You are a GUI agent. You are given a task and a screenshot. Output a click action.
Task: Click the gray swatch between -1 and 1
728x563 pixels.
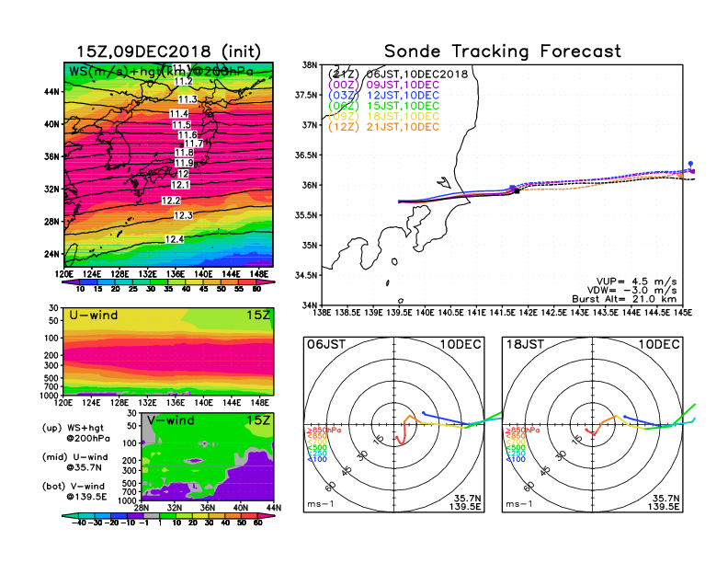(151, 515)
